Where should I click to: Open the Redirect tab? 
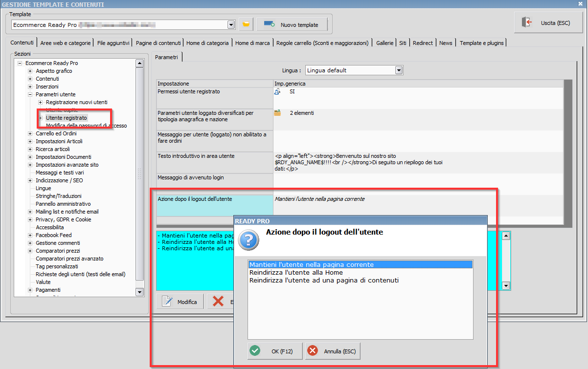(423, 43)
